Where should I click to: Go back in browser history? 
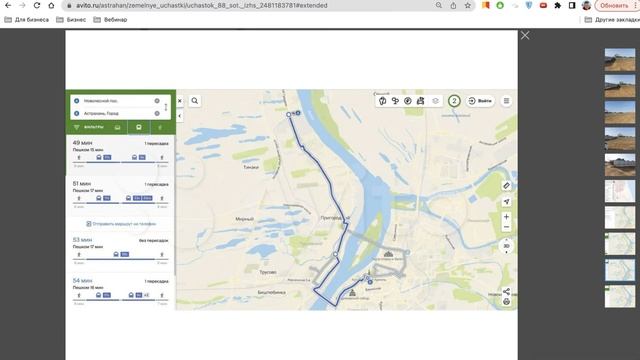[8, 5]
